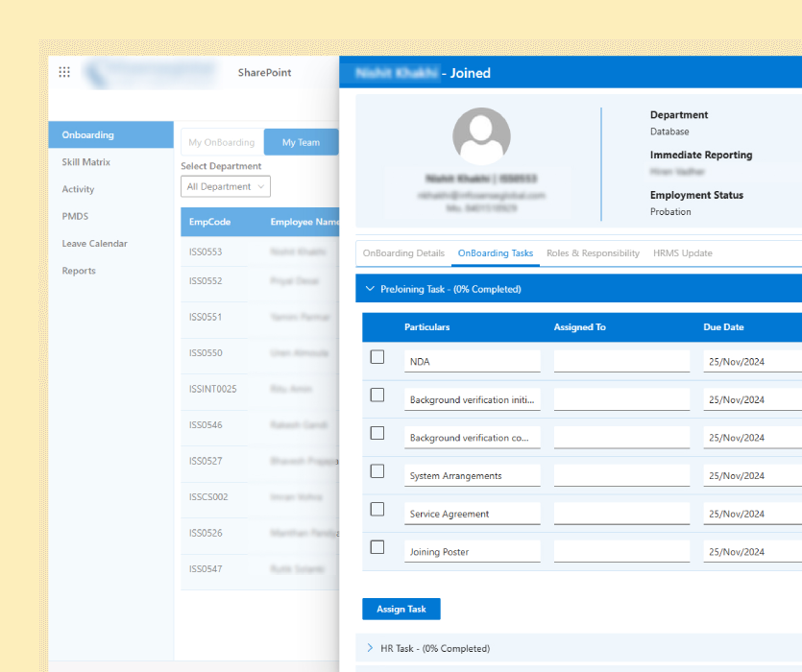Collapse the PreJoining Task section
802x672 pixels.
pos(371,289)
